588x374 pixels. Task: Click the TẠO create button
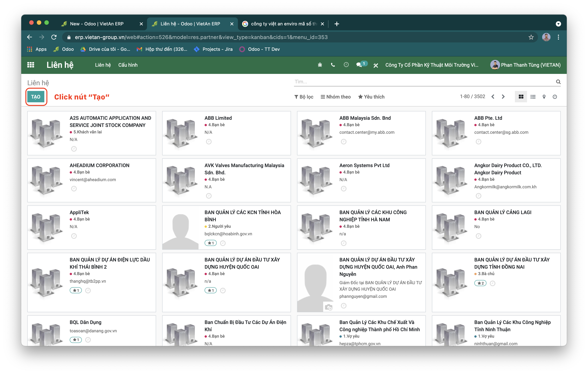36,97
